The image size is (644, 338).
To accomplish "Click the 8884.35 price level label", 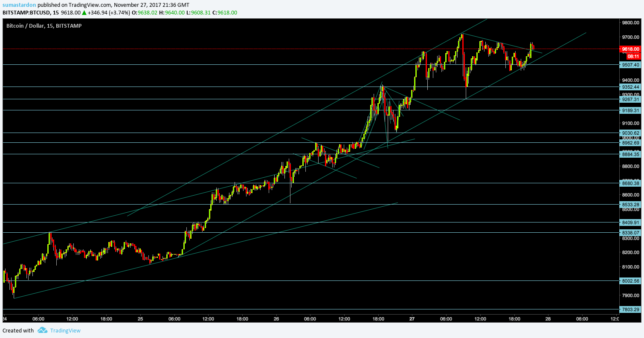I will [x=630, y=154].
